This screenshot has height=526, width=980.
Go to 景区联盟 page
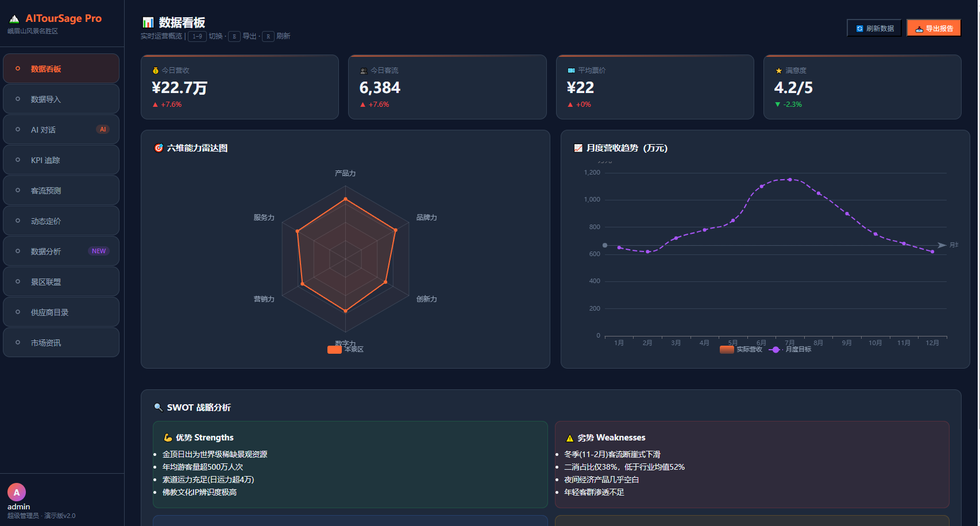coord(61,282)
